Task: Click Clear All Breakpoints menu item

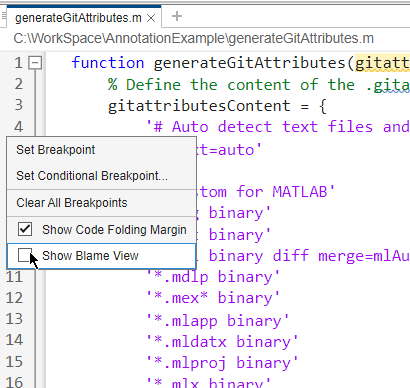Action: click(x=101, y=203)
